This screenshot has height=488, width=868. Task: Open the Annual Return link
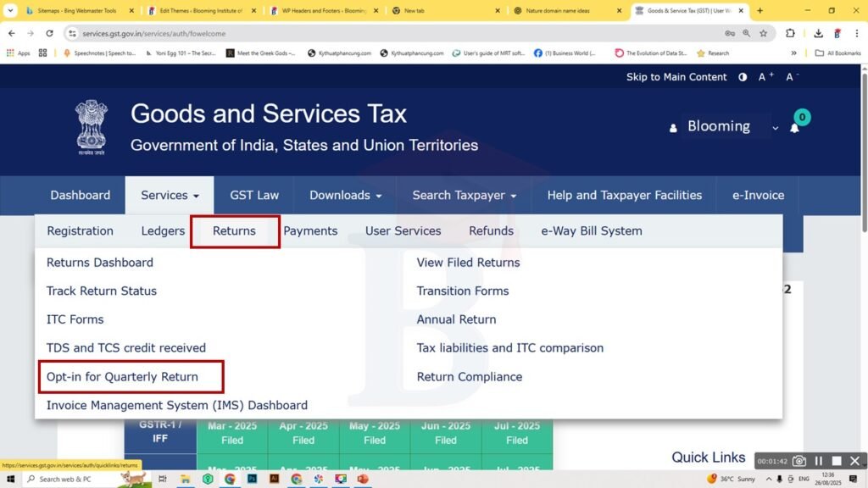point(456,319)
